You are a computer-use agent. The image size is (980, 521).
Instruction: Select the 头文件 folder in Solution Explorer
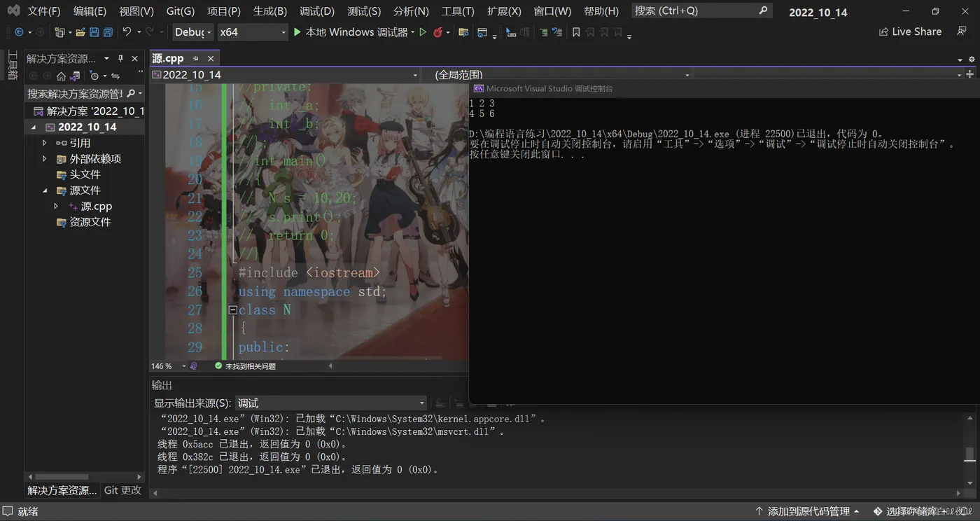(85, 174)
